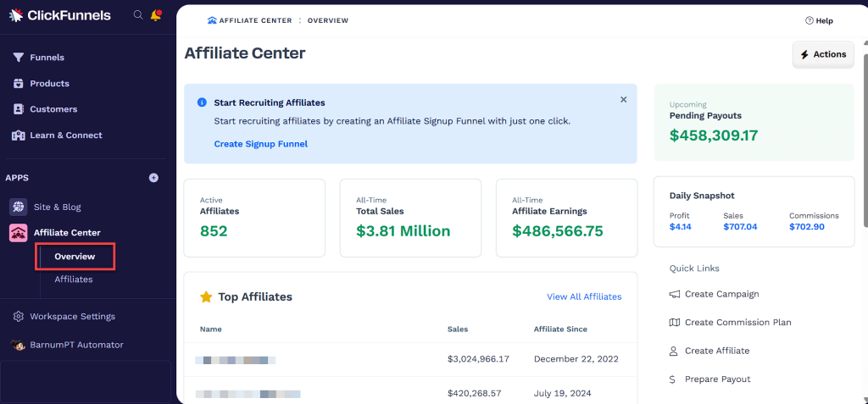Click the Name column header

pyautogui.click(x=210, y=329)
